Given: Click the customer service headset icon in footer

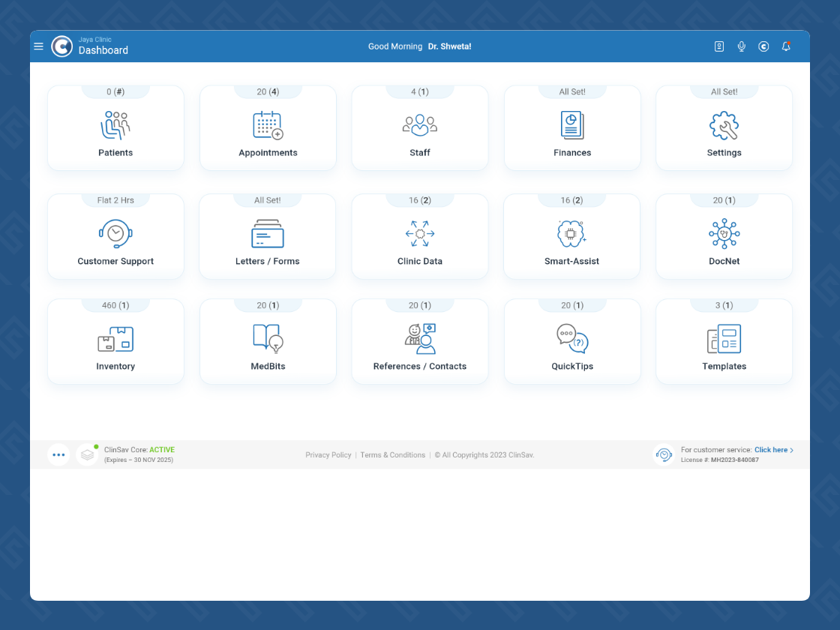Looking at the screenshot, I should pos(664,454).
